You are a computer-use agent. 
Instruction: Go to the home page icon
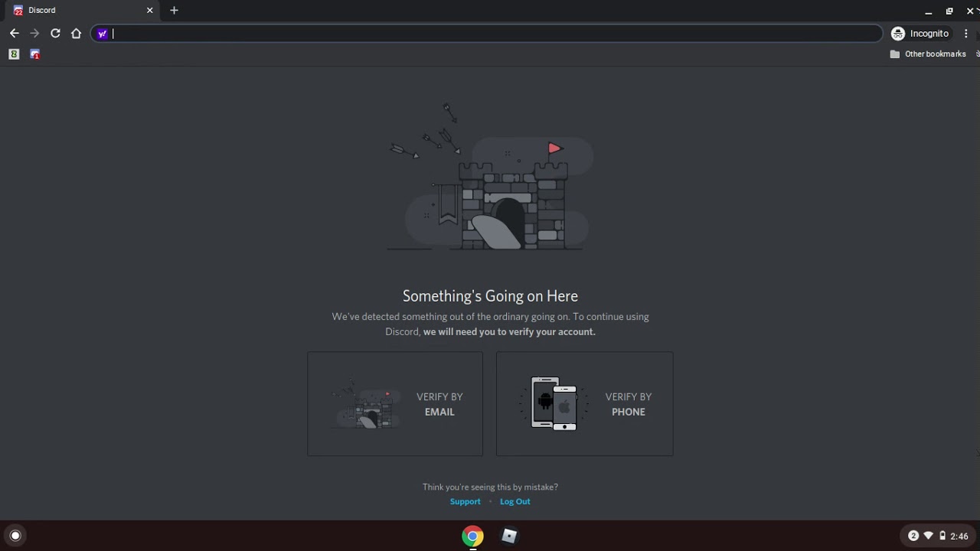click(x=76, y=33)
